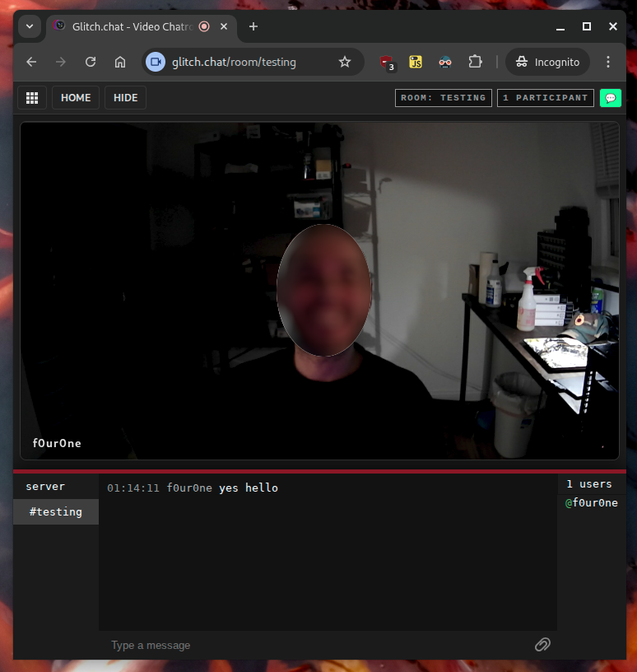Toggle video panel with HIDE button
The width and height of the screenshot is (637, 672).
125,98
